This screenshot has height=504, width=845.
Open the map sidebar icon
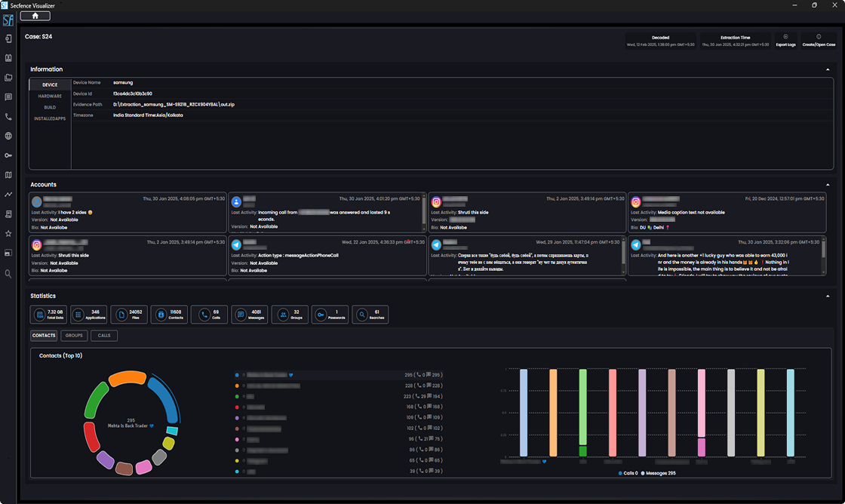coord(8,174)
